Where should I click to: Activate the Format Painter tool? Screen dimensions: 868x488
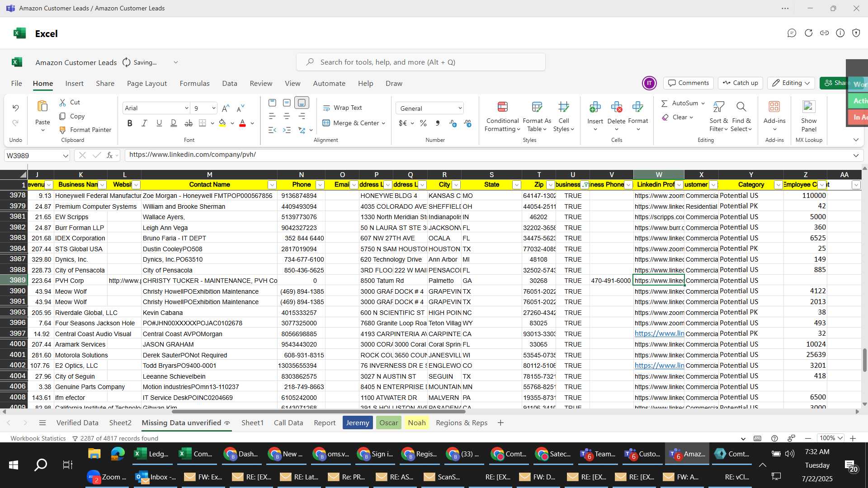[85, 130]
